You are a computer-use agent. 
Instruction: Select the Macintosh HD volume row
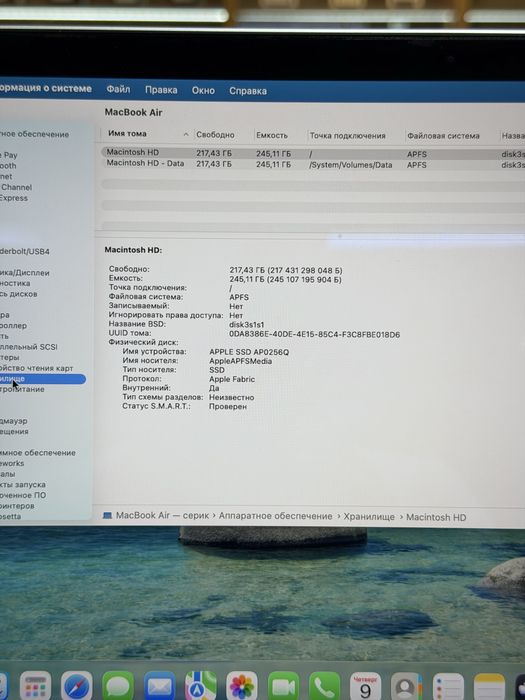312,153
